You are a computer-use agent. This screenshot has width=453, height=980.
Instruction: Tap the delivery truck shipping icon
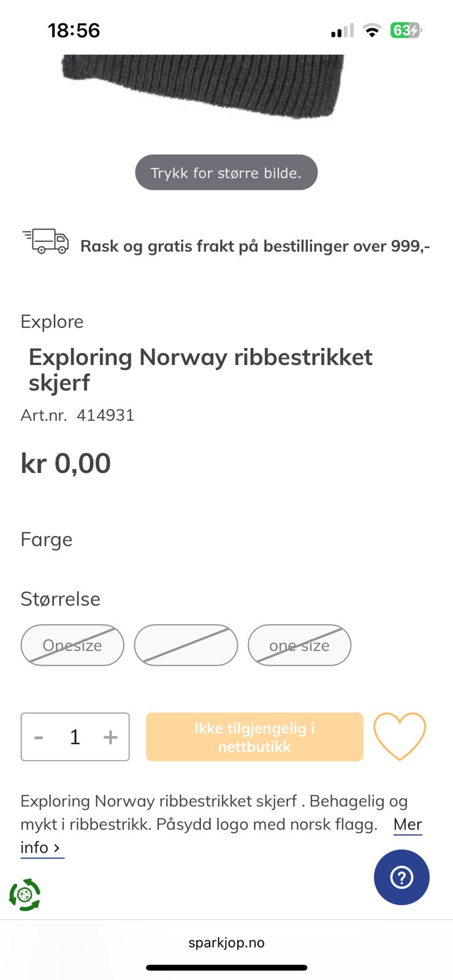46,241
